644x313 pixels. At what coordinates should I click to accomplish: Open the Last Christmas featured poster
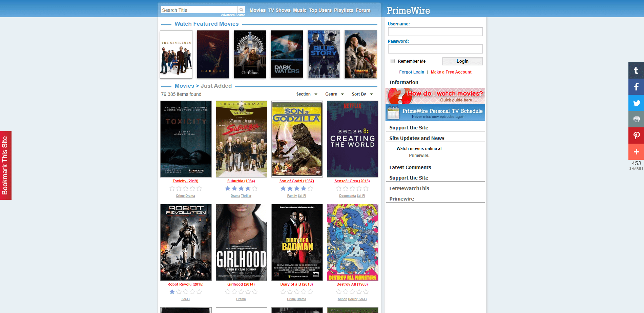(x=250, y=54)
